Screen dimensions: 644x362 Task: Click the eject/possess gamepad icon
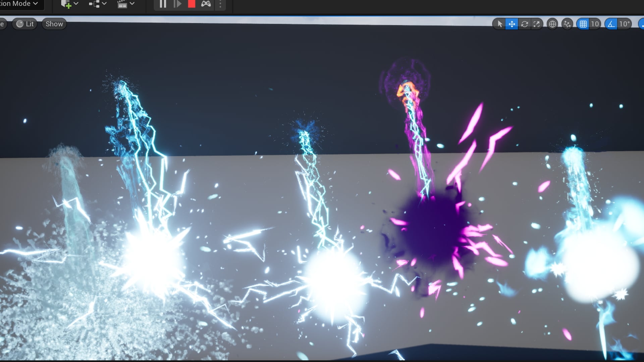tap(205, 4)
